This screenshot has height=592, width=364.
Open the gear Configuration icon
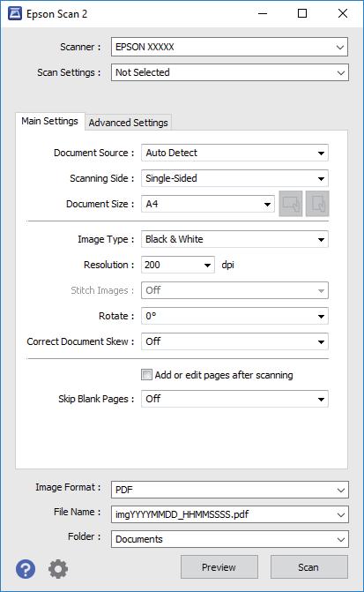click(58, 568)
